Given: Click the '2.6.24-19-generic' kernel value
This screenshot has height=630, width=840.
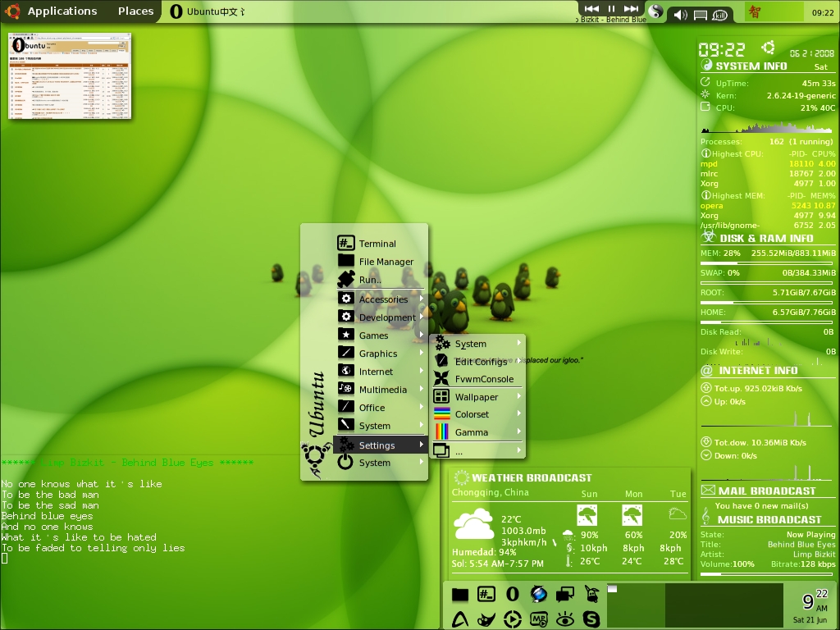Looking at the screenshot, I should pos(801,95).
